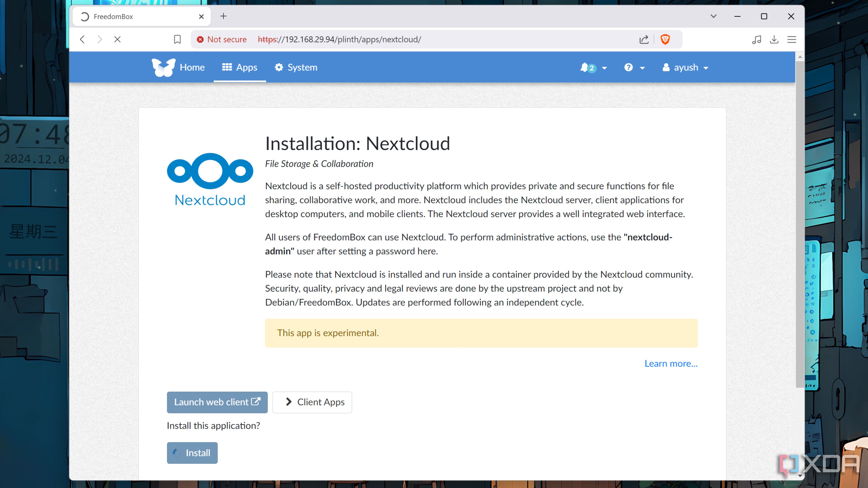Click the Install button
The image size is (868, 488).
[x=192, y=453]
